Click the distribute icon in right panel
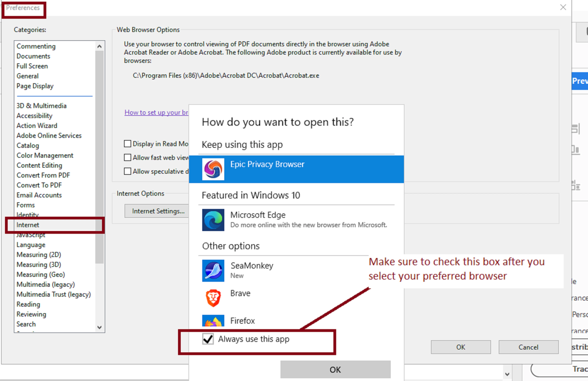 click(x=576, y=185)
